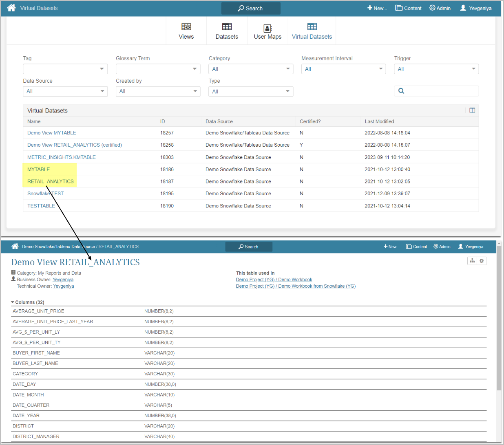Open the Admin gear menu in top bar
The height and width of the screenshot is (445, 504).
pyautogui.click(x=440, y=8)
